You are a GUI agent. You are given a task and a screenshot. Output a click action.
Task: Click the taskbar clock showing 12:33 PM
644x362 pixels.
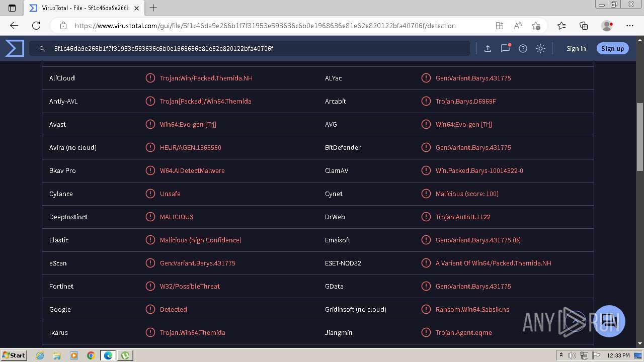coord(618,355)
